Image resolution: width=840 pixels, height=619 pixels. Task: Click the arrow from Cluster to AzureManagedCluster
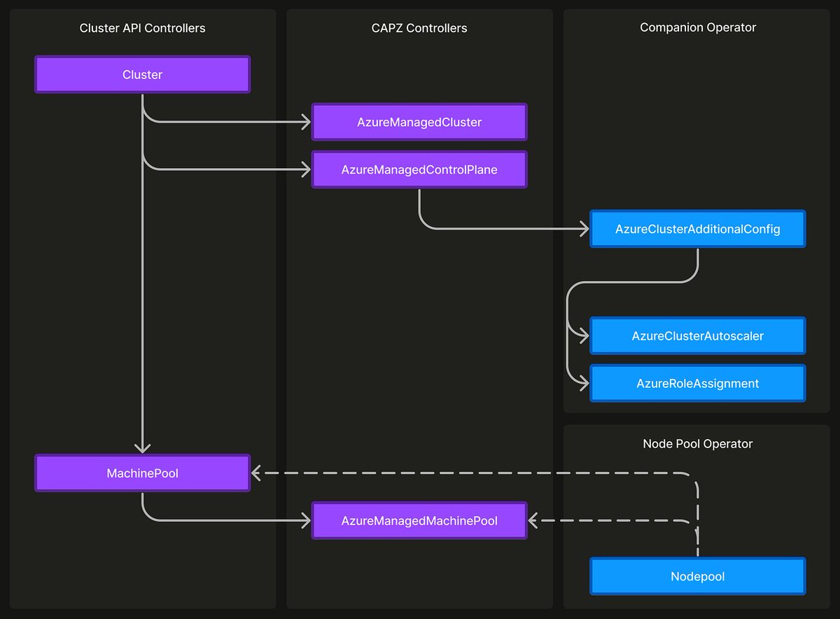point(231,122)
